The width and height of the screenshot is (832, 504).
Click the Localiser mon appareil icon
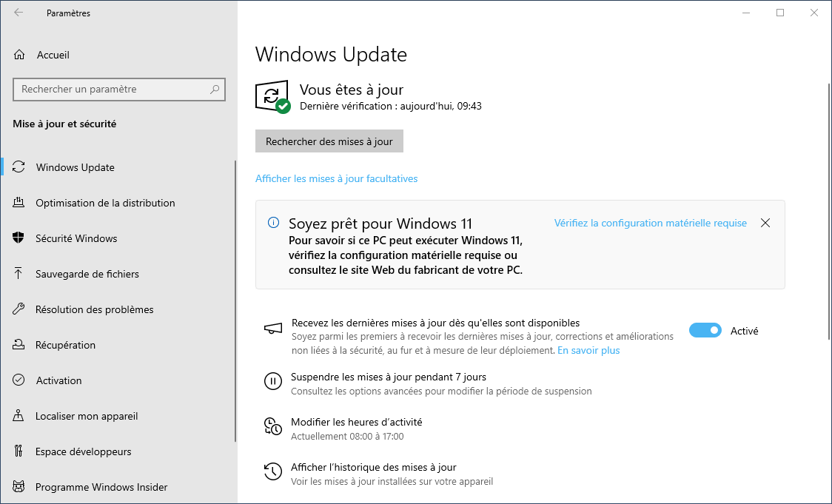point(19,416)
